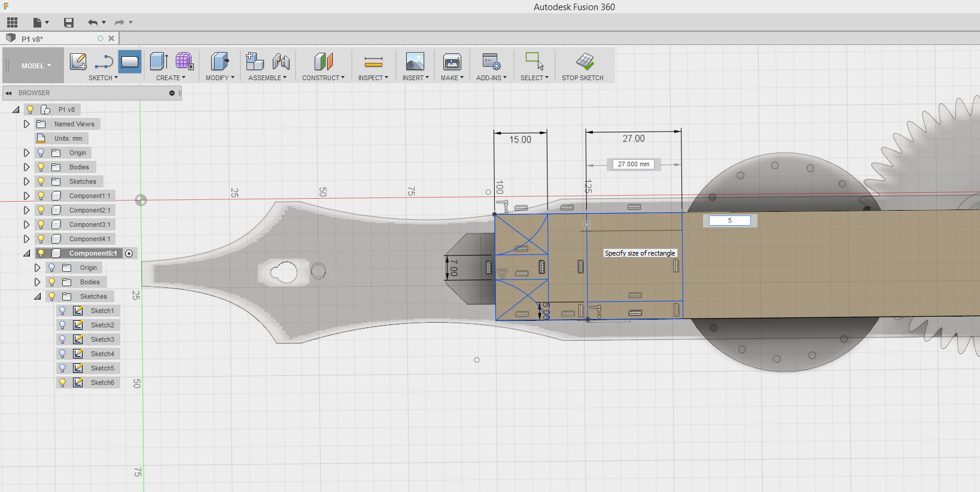Viewport: 980px width, 492px height.
Task: Click the Joint tool icon
Action: click(281, 61)
